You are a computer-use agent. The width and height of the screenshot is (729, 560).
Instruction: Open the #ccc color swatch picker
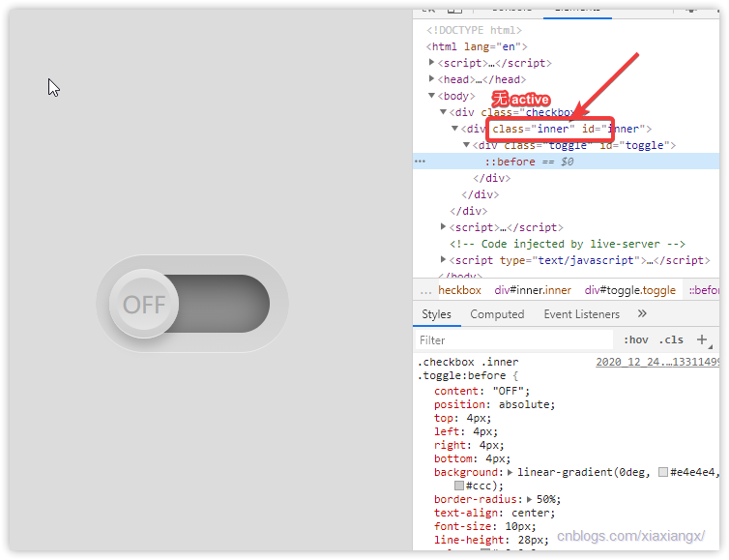pyautogui.click(x=459, y=486)
